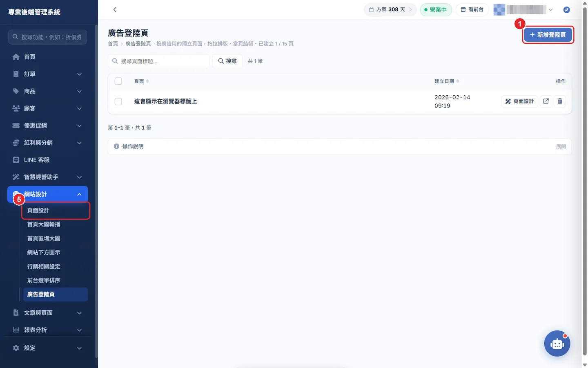Click the 營業中 status badge
The image size is (588, 368).
436,9
